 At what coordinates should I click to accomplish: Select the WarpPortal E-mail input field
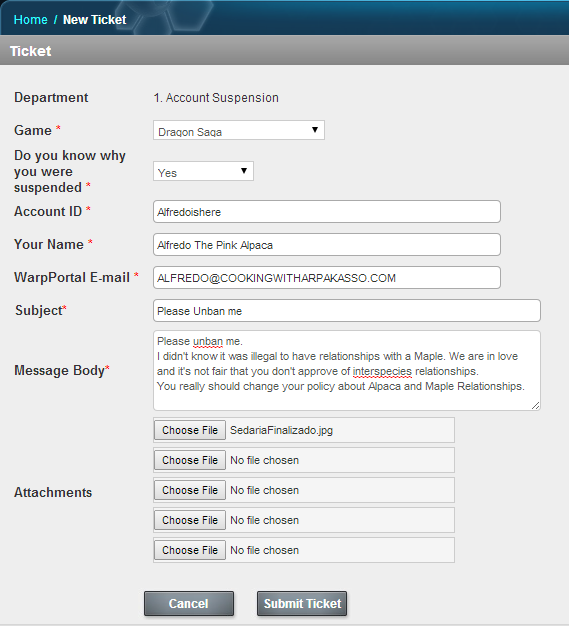coord(327,277)
